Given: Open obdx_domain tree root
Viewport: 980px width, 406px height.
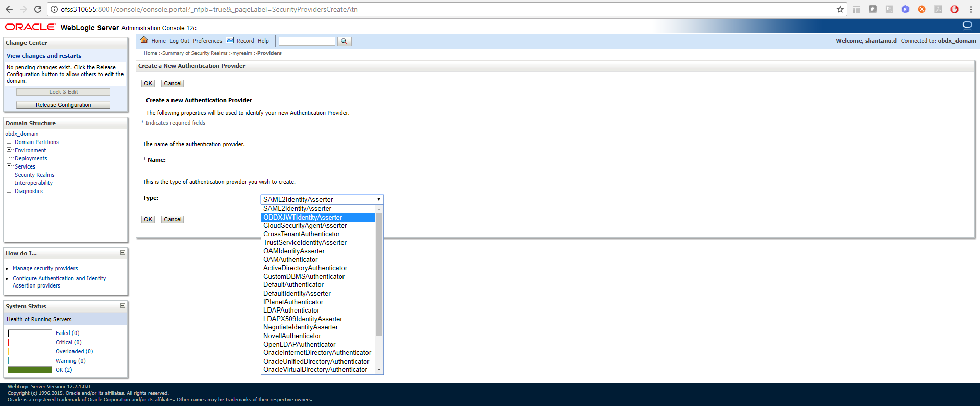Looking at the screenshot, I should [22, 134].
